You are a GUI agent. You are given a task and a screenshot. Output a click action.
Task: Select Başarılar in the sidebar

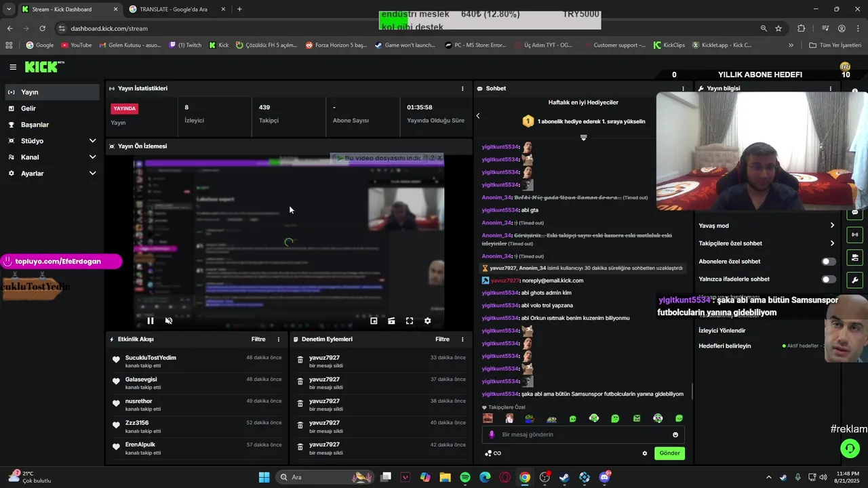[53, 125]
